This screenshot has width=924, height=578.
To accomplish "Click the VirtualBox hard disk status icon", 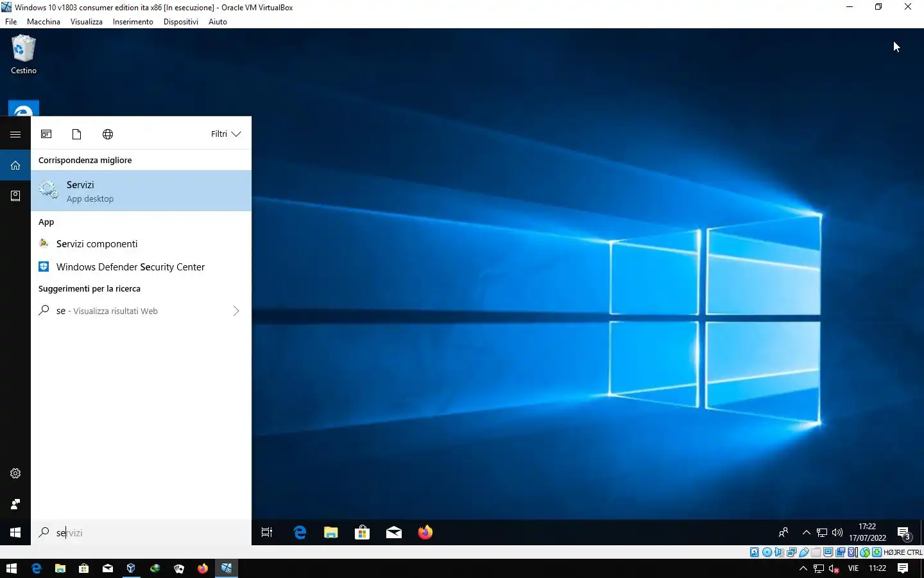I will [755, 552].
